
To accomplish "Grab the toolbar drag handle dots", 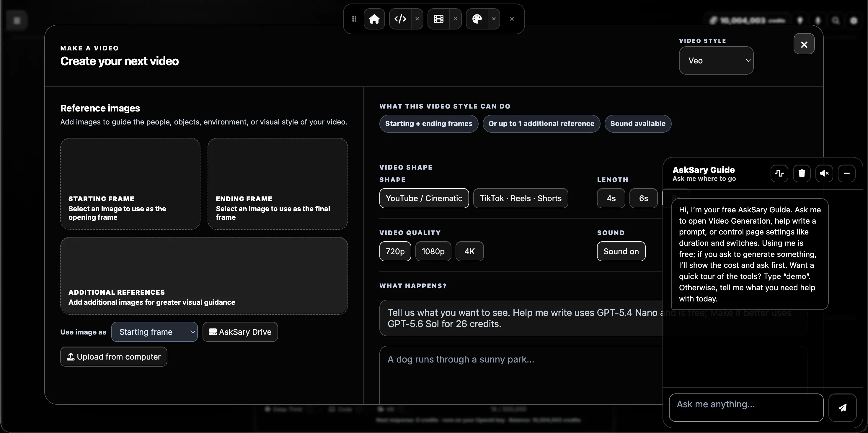I will click(x=354, y=19).
